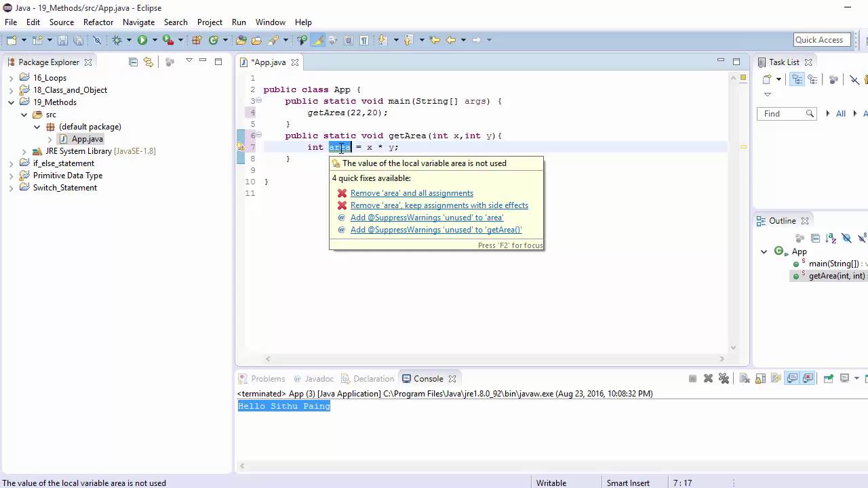Click Sort alphabetically icon in Outline
868x488 pixels.
[831, 238]
